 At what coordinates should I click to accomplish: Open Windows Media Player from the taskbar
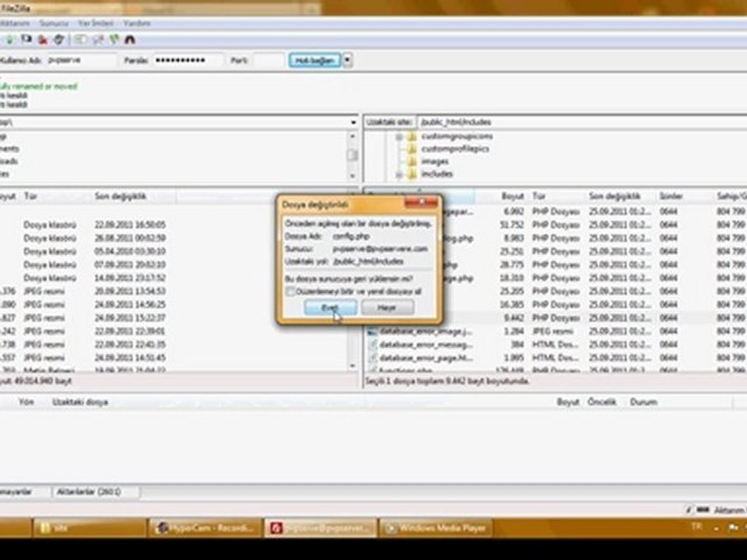point(436,528)
